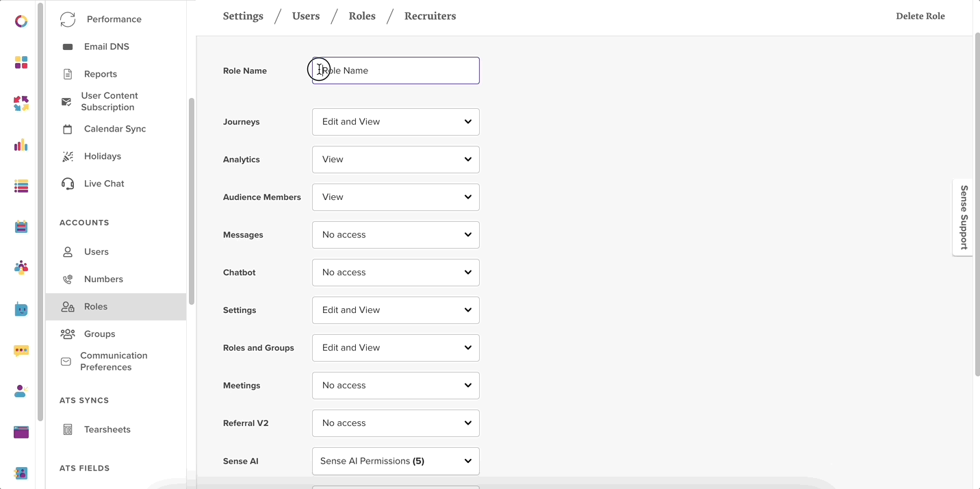
Task: Click the settings sidebar scrollbar thumb
Action: click(192, 201)
